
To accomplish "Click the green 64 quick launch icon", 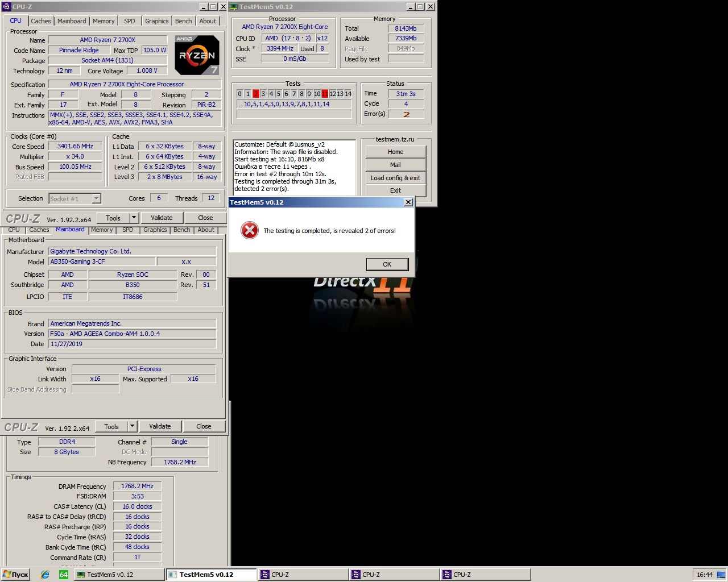I will coord(64,575).
